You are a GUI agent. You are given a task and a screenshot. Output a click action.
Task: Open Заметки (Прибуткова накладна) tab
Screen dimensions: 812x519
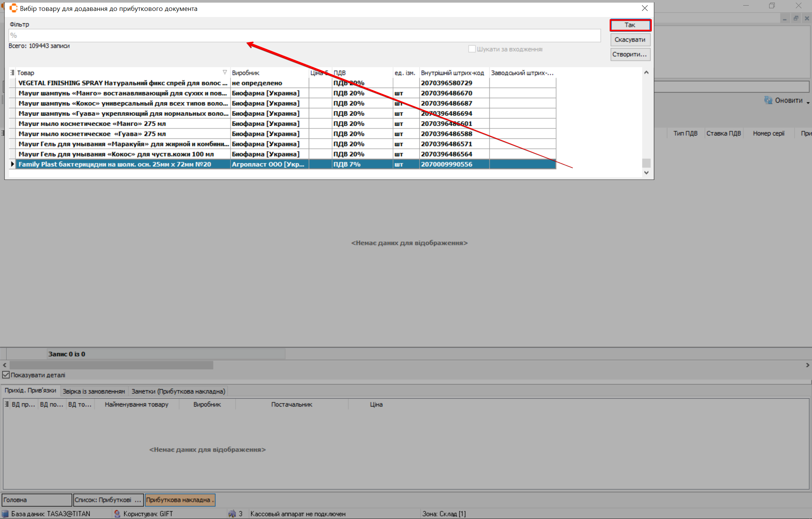click(178, 391)
